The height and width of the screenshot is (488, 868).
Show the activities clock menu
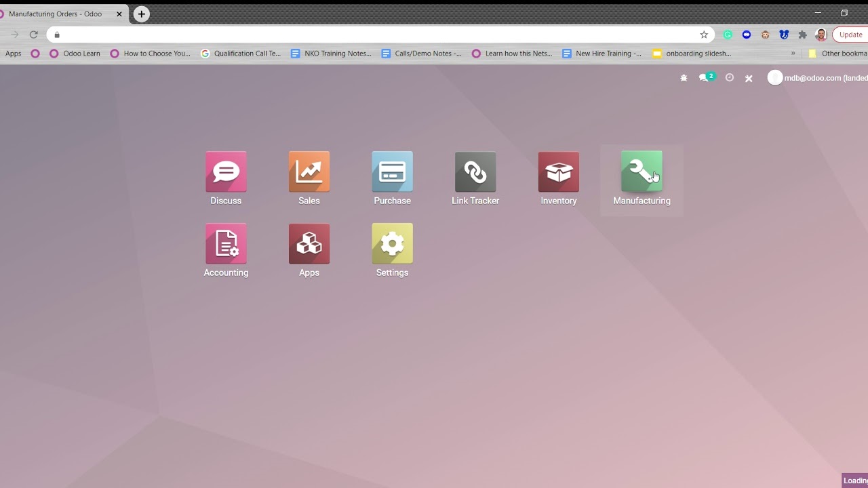730,78
